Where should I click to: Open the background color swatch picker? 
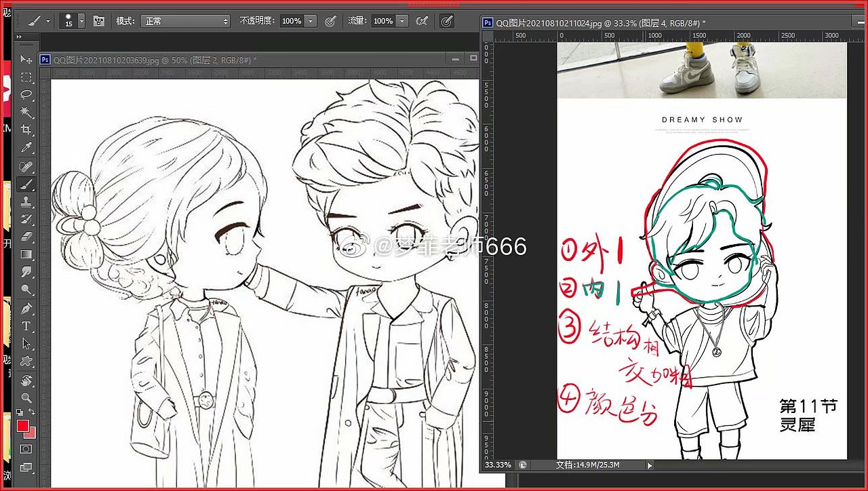[x=31, y=434]
